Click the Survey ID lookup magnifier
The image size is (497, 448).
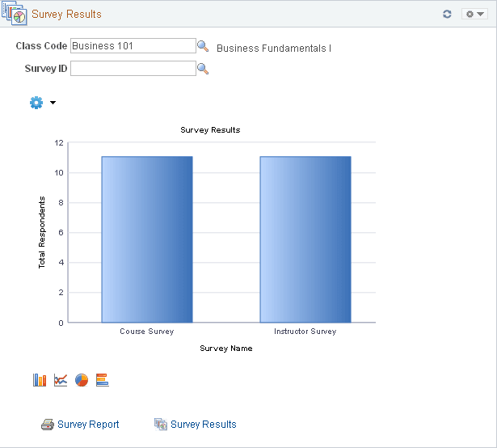coord(203,69)
